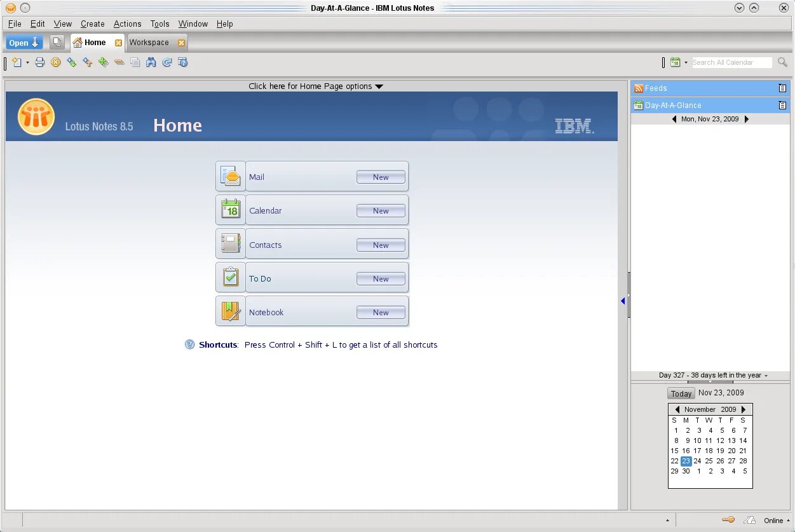Open the View menu

[x=62, y=24]
